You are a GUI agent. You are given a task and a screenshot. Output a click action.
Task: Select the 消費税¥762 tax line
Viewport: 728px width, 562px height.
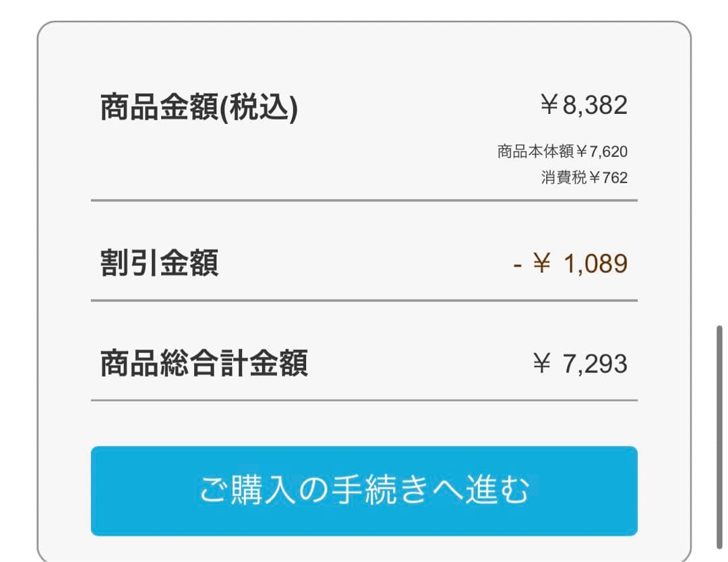[x=584, y=178]
